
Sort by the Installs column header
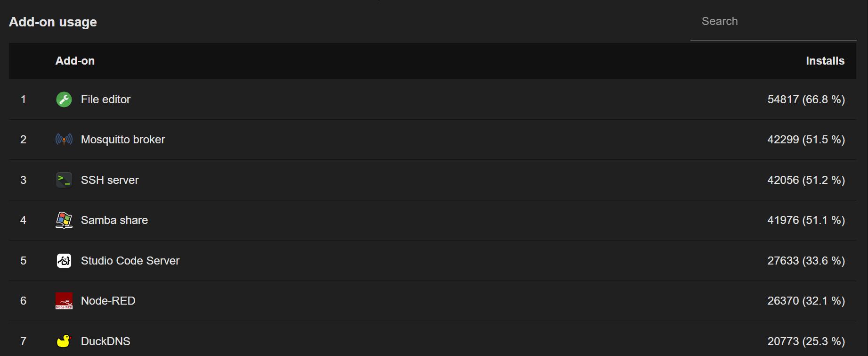(825, 61)
